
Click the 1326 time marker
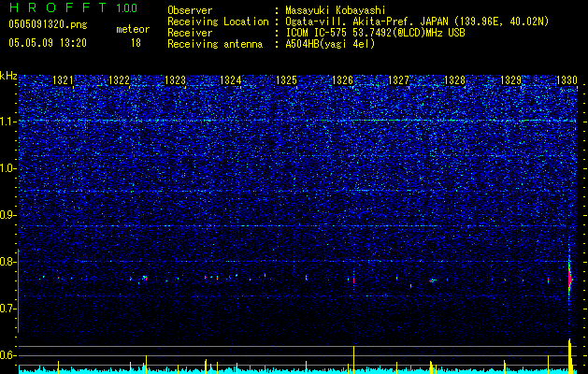pyautogui.click(x=343, y=80)
